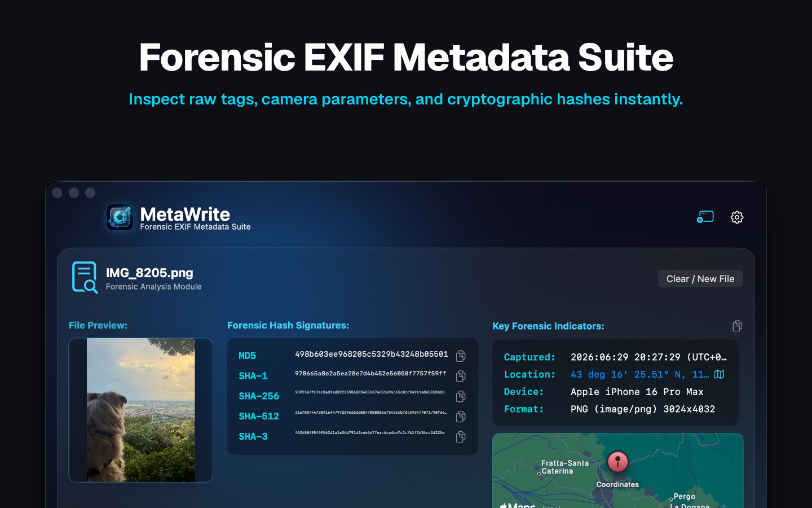This screenshot has width=812, height=508.
Task: Open the settings gear
Action: (737, 217)
